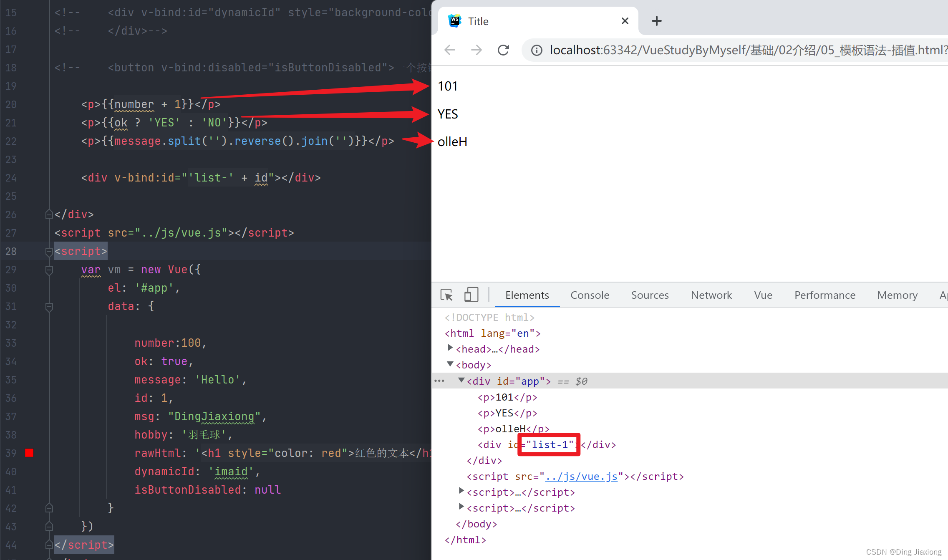The width and height of the screenshot is (948, 560).
Task: Open the Performance tab
Action: coord(824,295)
